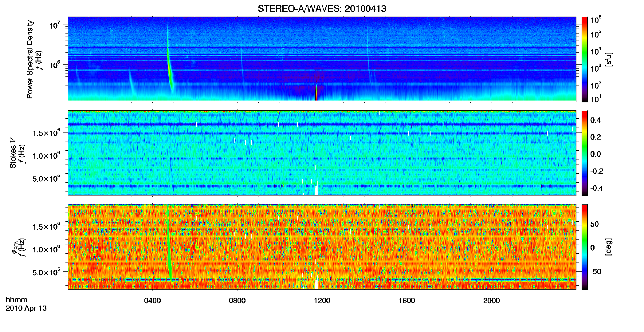Click the 0400 time tick label

[152, 301]
